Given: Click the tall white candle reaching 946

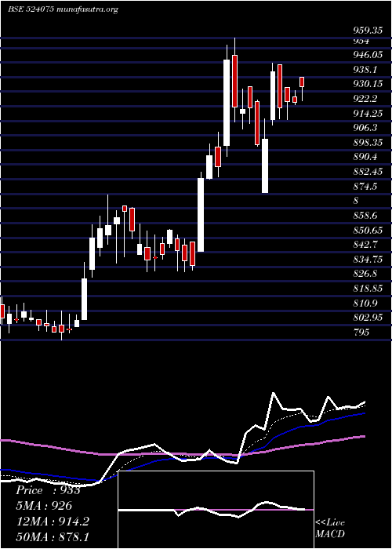Looking at the screenshot, I should tap(227, 103).
